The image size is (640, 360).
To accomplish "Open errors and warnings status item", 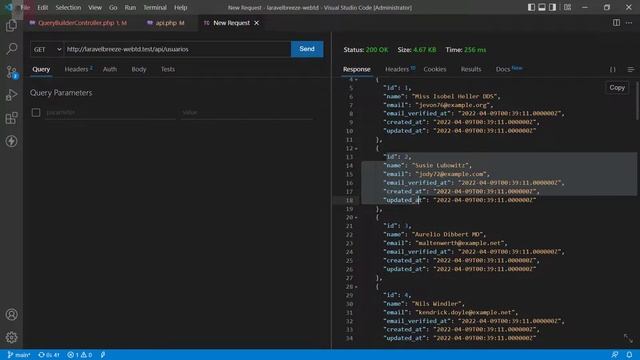I will [x=80, y=355].
